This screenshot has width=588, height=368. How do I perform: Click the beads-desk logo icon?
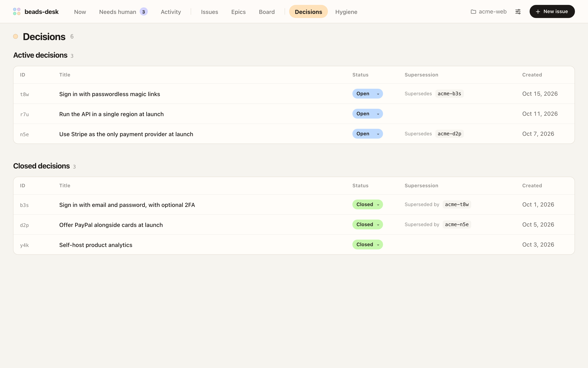[x=17, y=11]
